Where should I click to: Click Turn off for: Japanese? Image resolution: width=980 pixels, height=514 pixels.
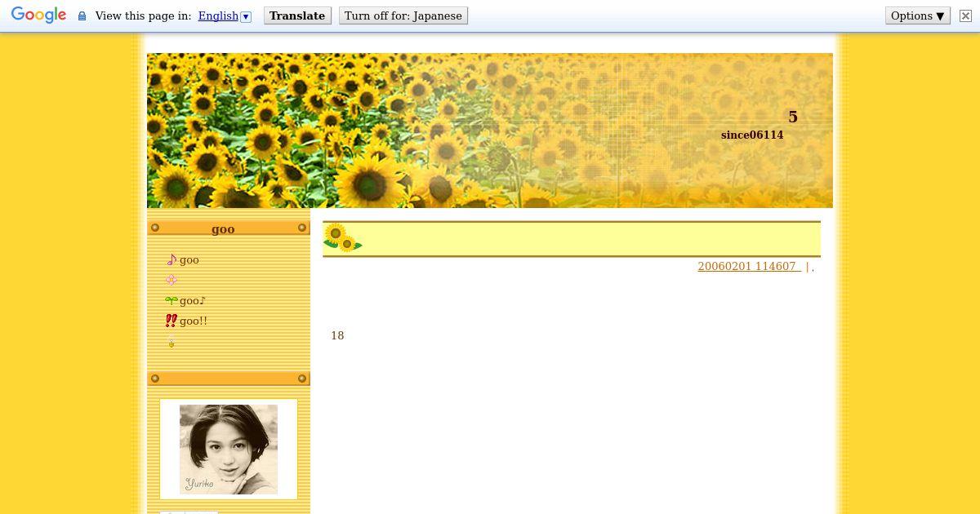(x=403, y=16)
